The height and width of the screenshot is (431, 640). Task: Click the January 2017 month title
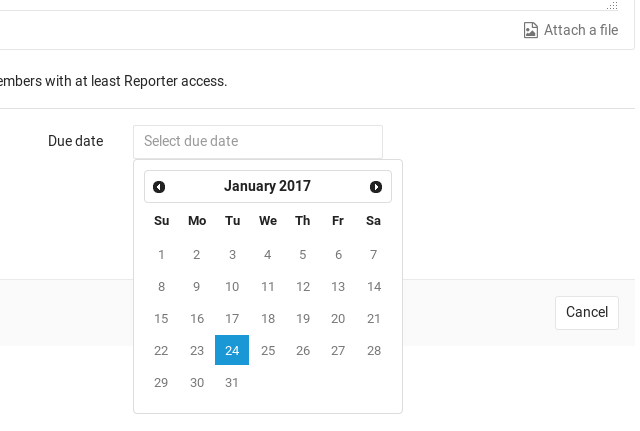click(x=267, y=186)
